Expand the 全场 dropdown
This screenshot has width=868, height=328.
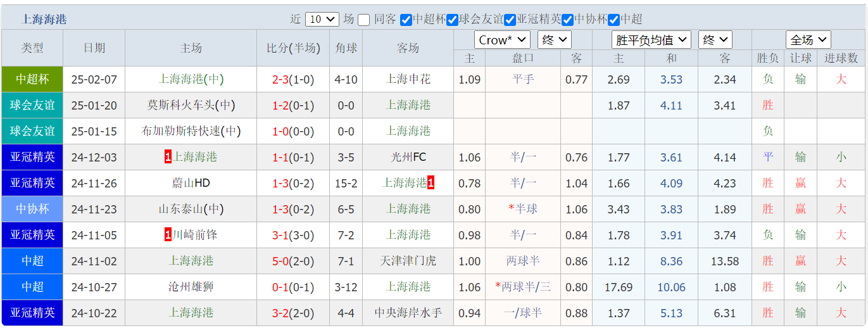[808, 40]
